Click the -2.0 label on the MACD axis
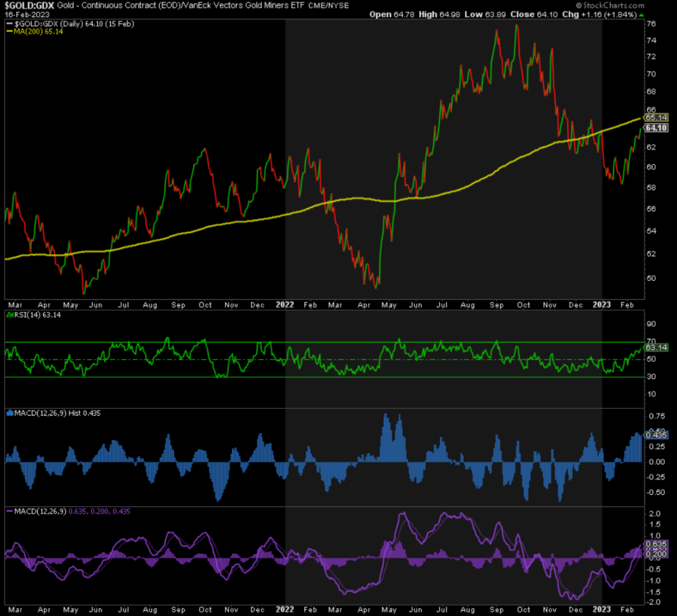This screenshot has height=616, width=677. coord(653,602)
